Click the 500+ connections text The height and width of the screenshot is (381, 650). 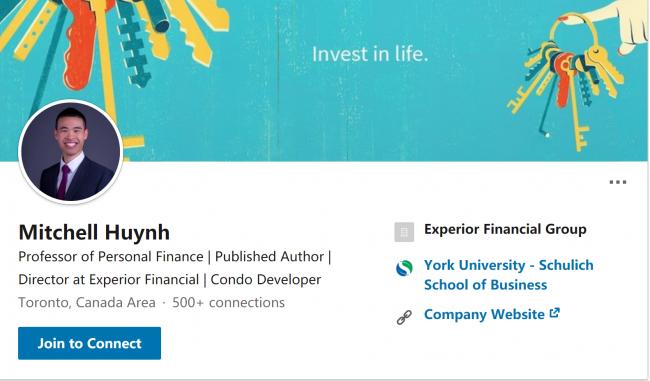click(228, 302)
